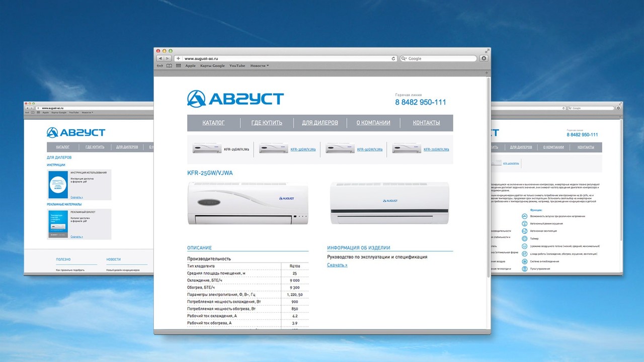Click the new tab plus at tab bar right
The image size is (644, 362).
click(x=486, y=73)
